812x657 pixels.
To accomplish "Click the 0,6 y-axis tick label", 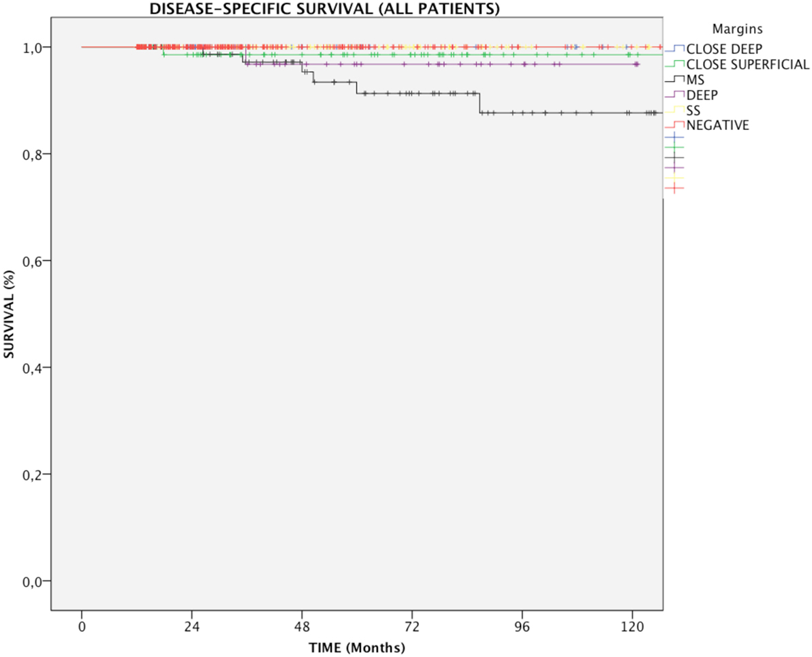I will (x=31, y=261).
